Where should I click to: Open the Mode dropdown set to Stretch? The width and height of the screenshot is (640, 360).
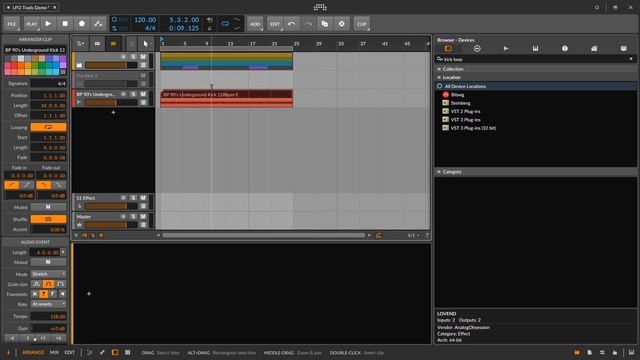click(48, 274)
